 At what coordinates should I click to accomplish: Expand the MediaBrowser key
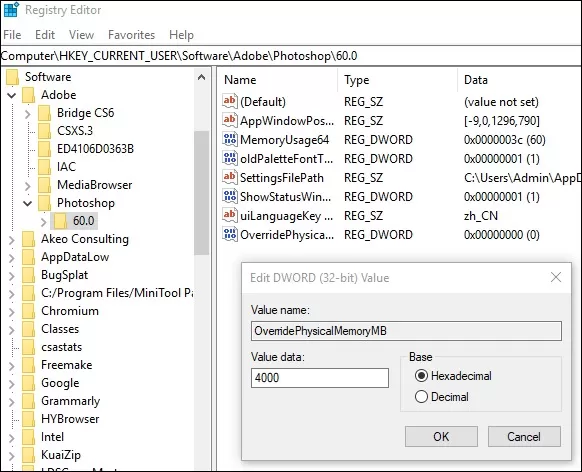tap(28, 185)
